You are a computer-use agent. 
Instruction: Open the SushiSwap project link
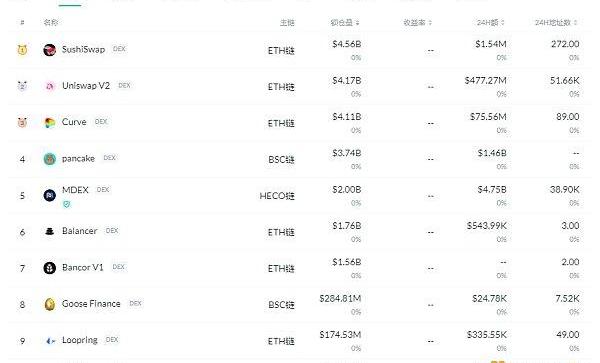point(83,49)
